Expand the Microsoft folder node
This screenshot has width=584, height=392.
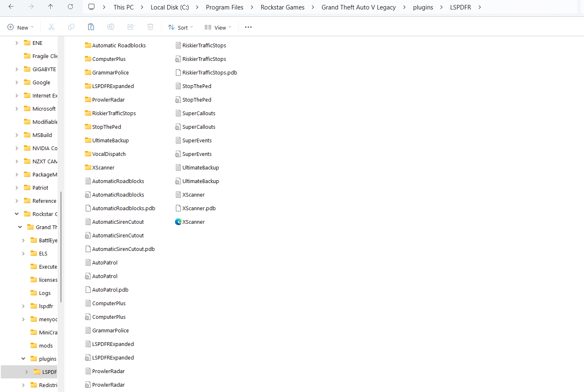coord(16,109)
